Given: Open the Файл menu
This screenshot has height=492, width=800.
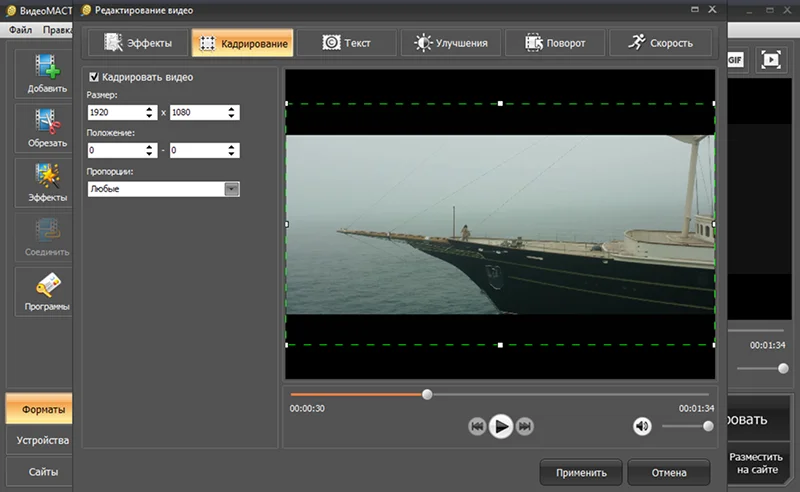Looking at the screenshot, I should coord(20,30).
